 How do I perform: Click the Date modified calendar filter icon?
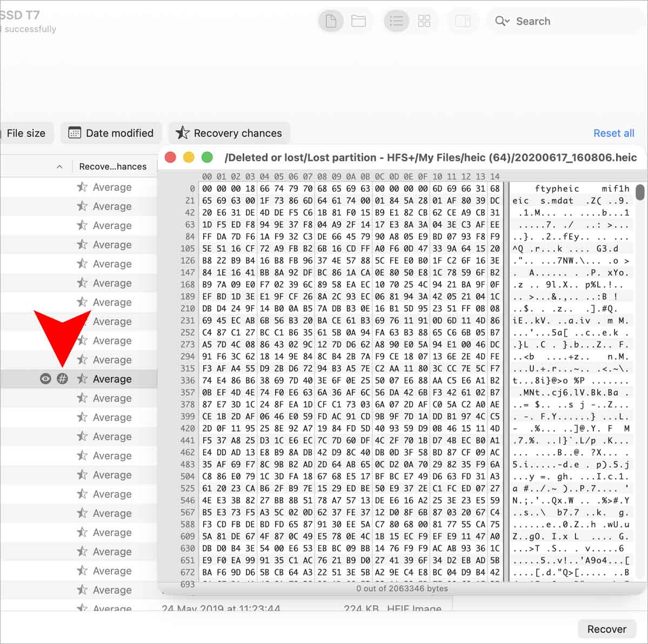point(74,133)
